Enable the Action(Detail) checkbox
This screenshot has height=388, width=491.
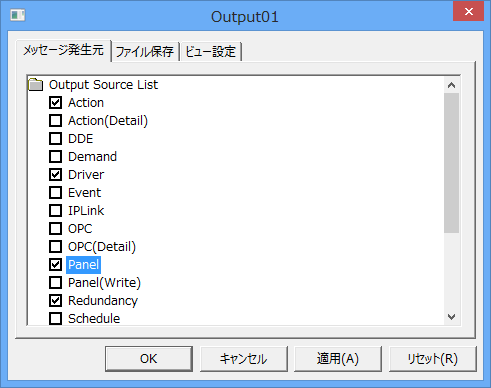55,120
